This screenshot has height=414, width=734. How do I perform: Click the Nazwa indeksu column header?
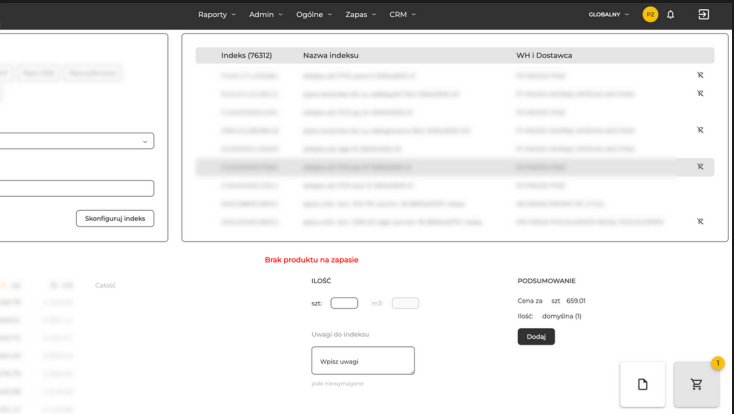pos(331,55)
